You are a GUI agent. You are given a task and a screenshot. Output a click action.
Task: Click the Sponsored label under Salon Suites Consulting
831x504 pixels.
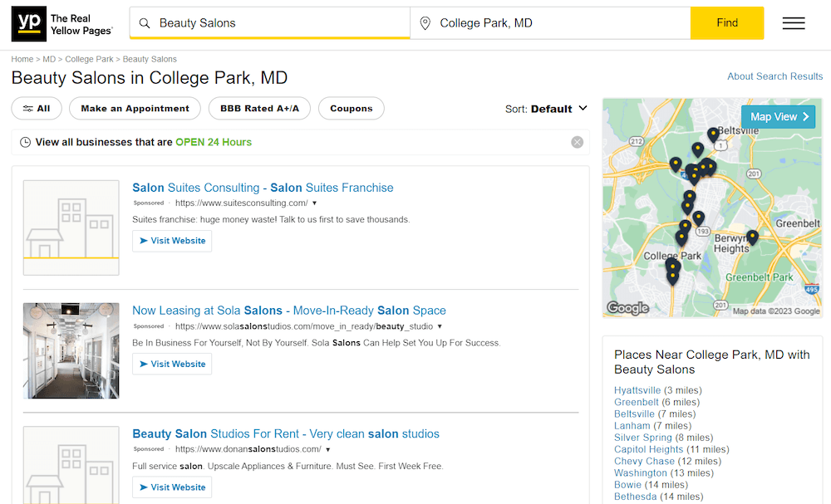tap(149, 203)
